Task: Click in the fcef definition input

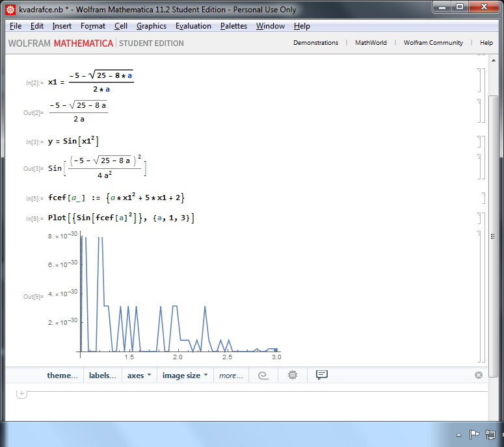Action: click(x=116, y=198)
